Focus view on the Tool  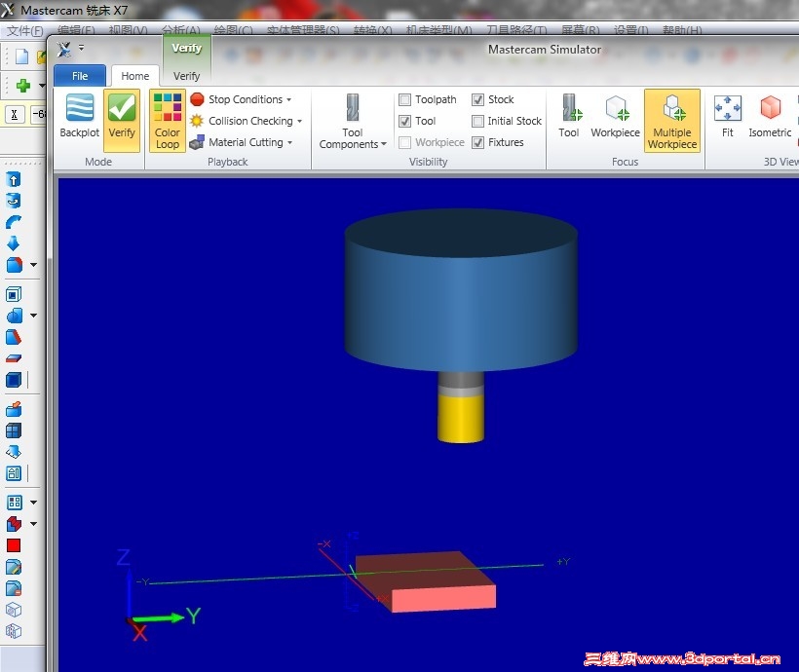(569, 116)
